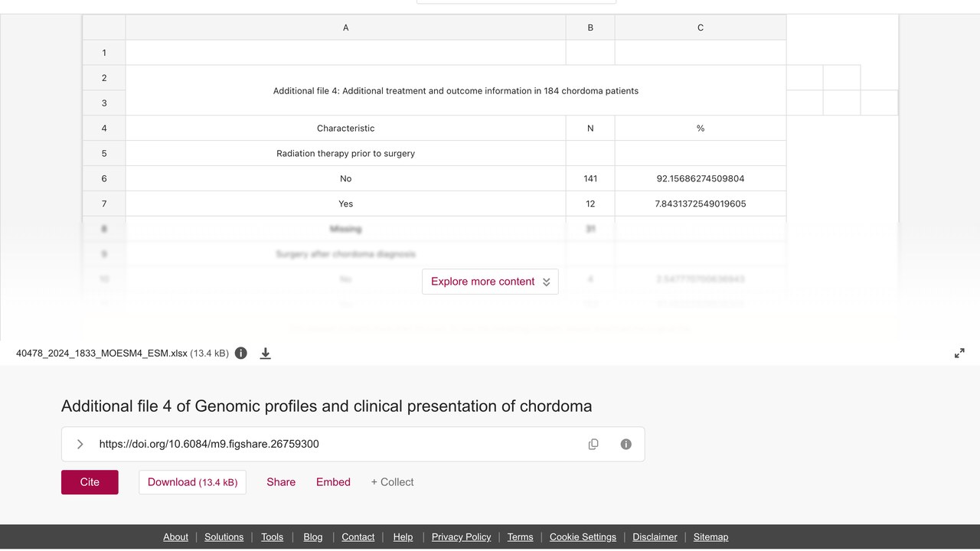Click the 'Radiation therapy prior to surgery' cell
The image size is (980, 551).
[345, 153]
